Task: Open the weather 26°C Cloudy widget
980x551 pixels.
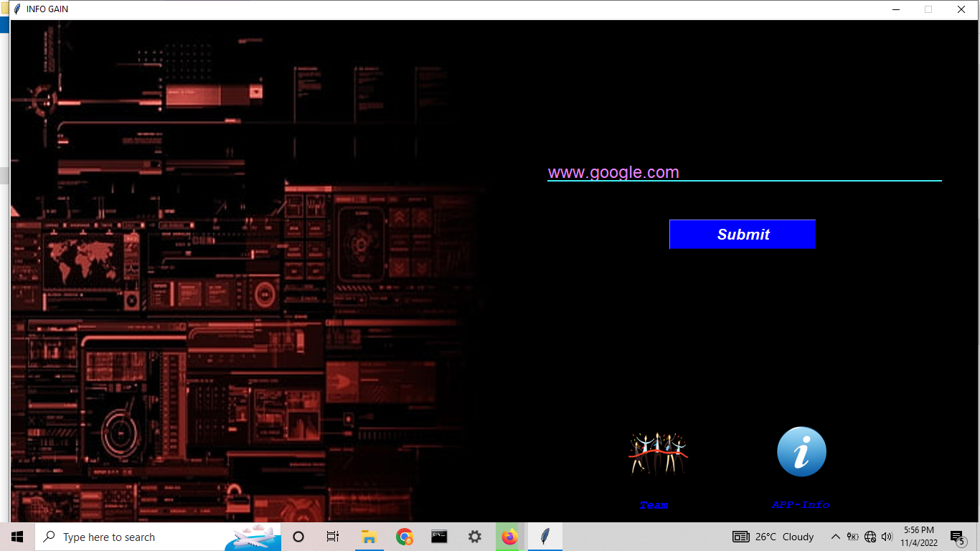Action: click(x=773, y=537)
